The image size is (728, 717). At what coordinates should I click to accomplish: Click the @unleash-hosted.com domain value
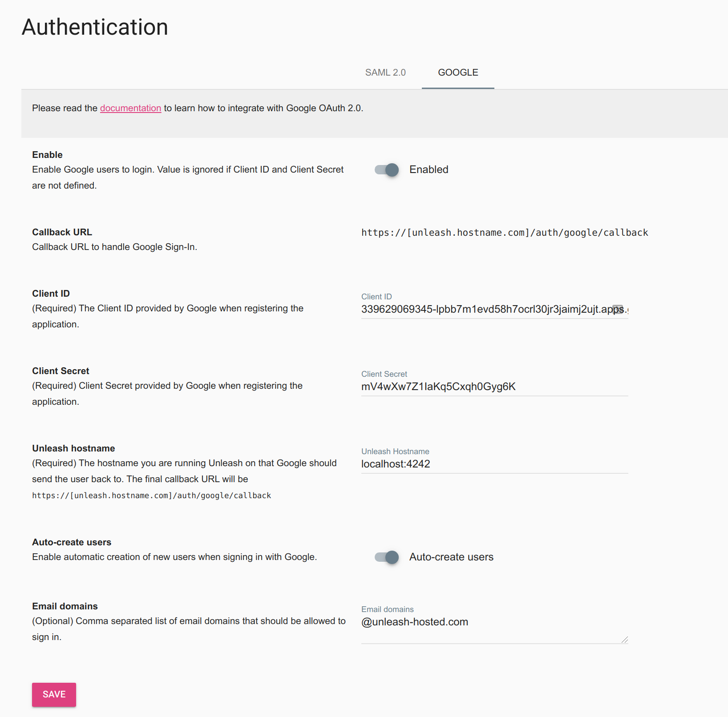(x=414, y=622)
